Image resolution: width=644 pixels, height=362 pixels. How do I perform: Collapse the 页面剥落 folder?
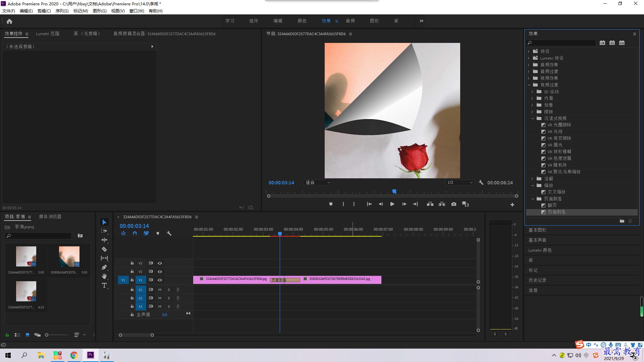pyautogui.click(x=533, y=199)
